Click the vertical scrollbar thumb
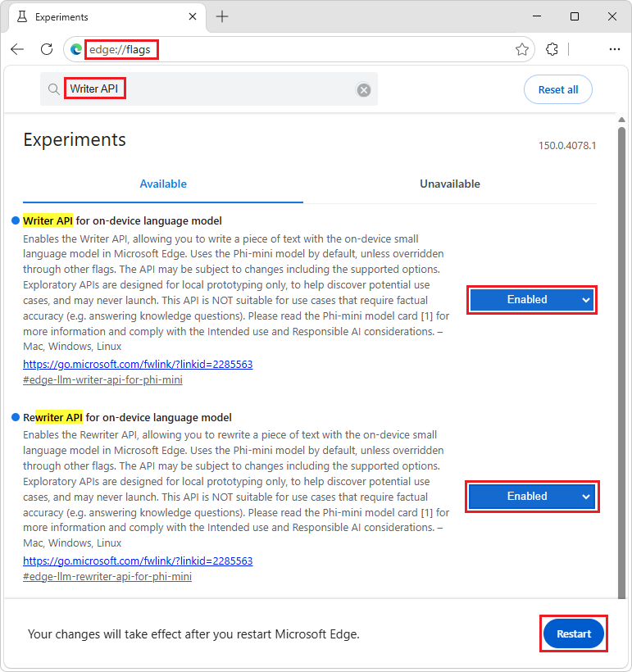 point(621,362)
